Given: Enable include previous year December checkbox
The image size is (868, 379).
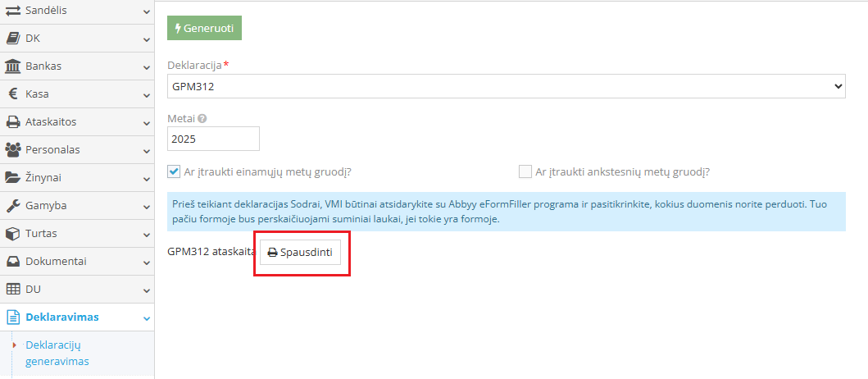Looking at the screenshot, I should tap(525, 172).
